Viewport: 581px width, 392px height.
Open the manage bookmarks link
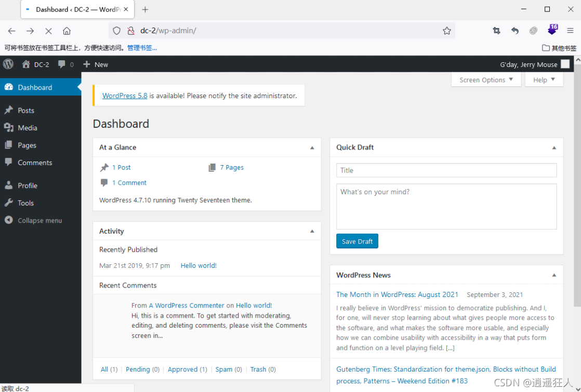click(142, 48)
